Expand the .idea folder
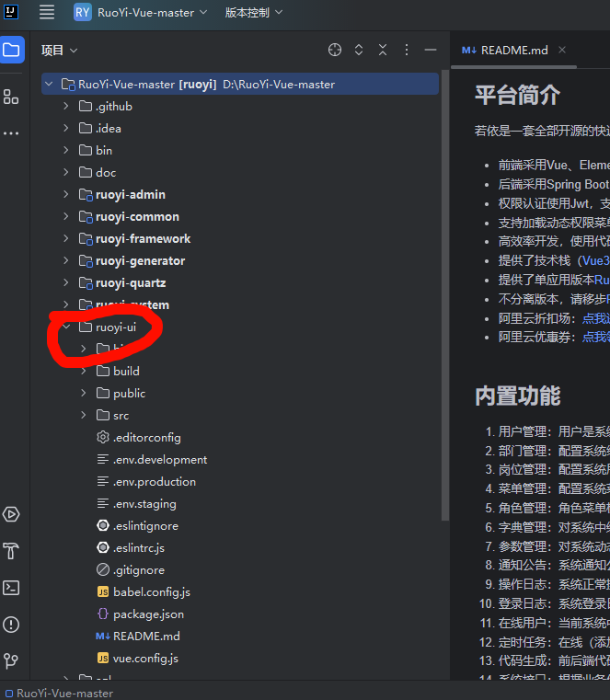This screenshot has width=610, height=700. tap(66, 128)
